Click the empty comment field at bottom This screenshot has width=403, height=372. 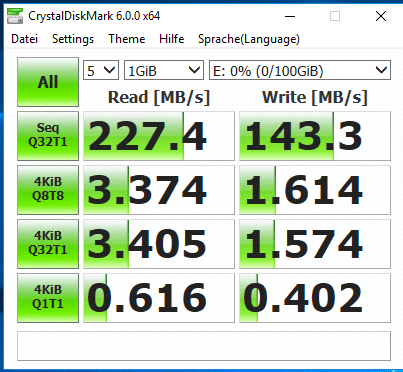click(204, 346)
